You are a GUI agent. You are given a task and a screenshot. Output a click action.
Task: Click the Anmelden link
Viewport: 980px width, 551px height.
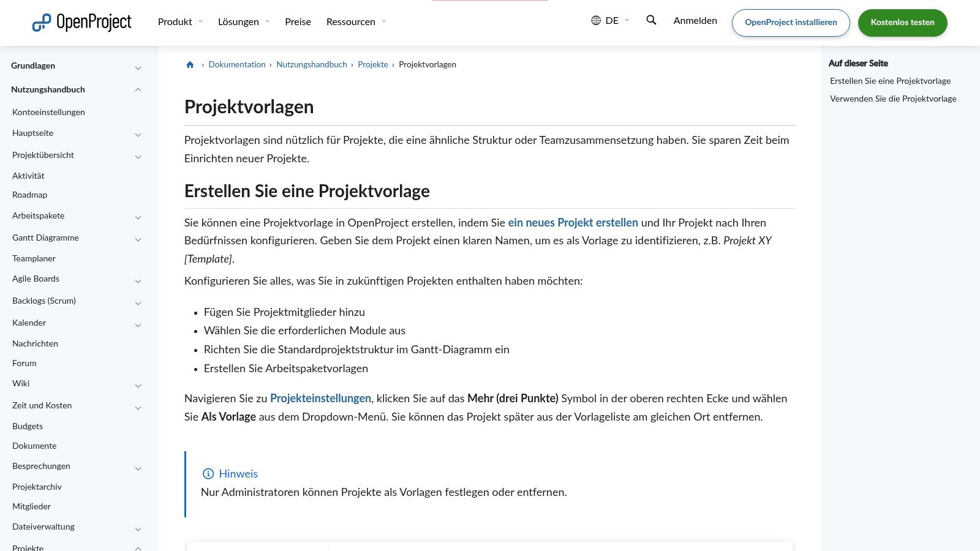tap(695, 20)
